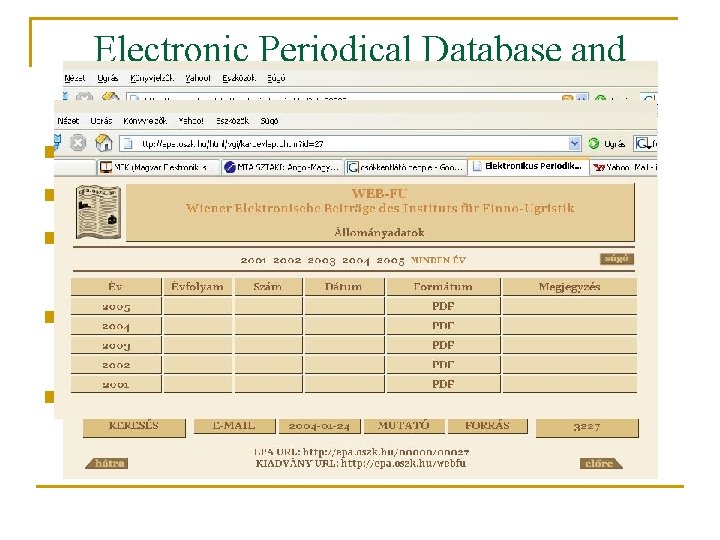
Task: Open the PDF link in the 2001 row
Action: pos(443,384)
